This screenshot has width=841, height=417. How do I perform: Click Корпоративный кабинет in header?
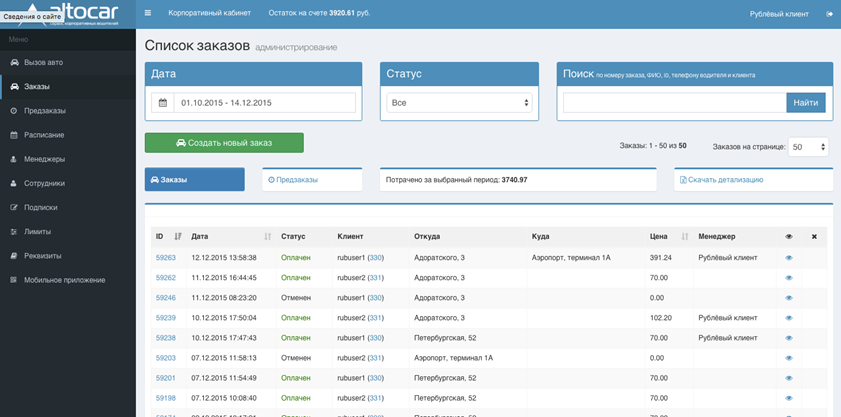pyautogui.click(x=209, y=13)
